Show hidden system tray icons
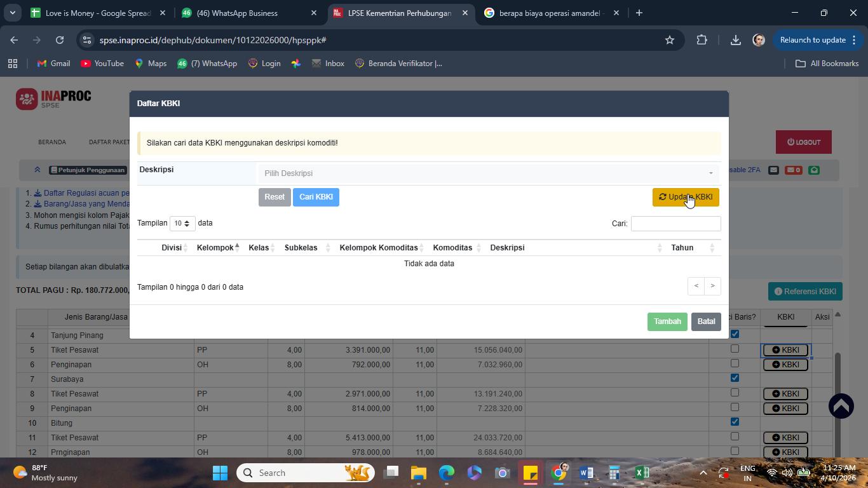The width and height of the screenshot is (868, 488). (703, 473)
